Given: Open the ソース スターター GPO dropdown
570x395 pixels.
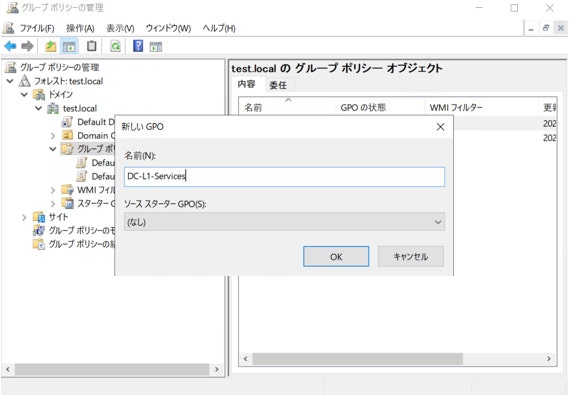Looking at the screenshot, I should (x=284, y=222).
